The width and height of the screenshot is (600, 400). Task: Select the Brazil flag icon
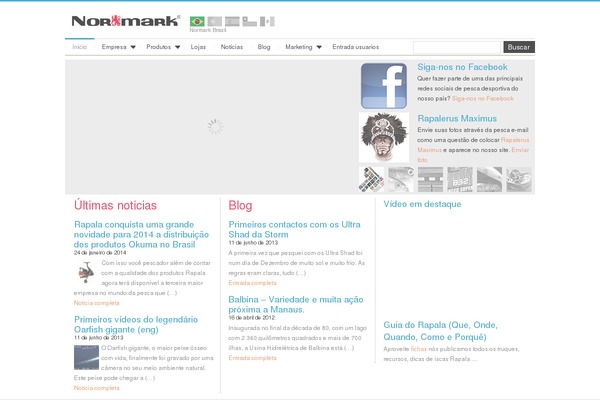[197, 21]
